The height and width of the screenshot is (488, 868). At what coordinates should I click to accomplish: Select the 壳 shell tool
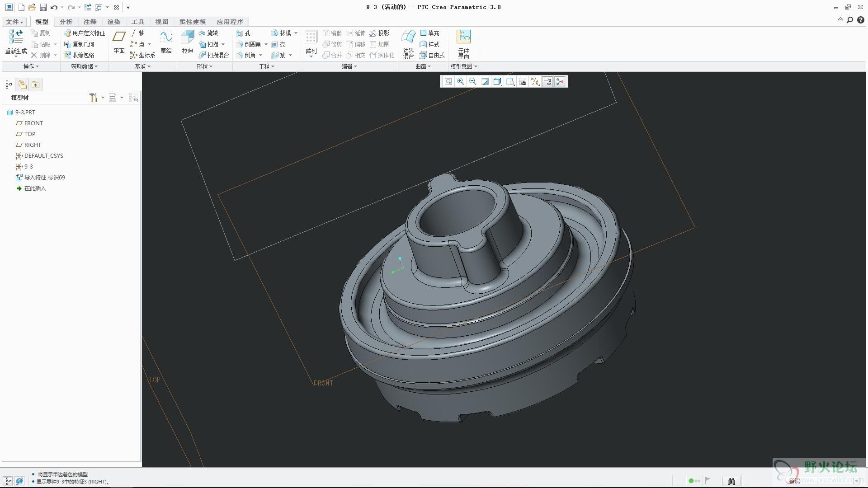tap(278, 44)
